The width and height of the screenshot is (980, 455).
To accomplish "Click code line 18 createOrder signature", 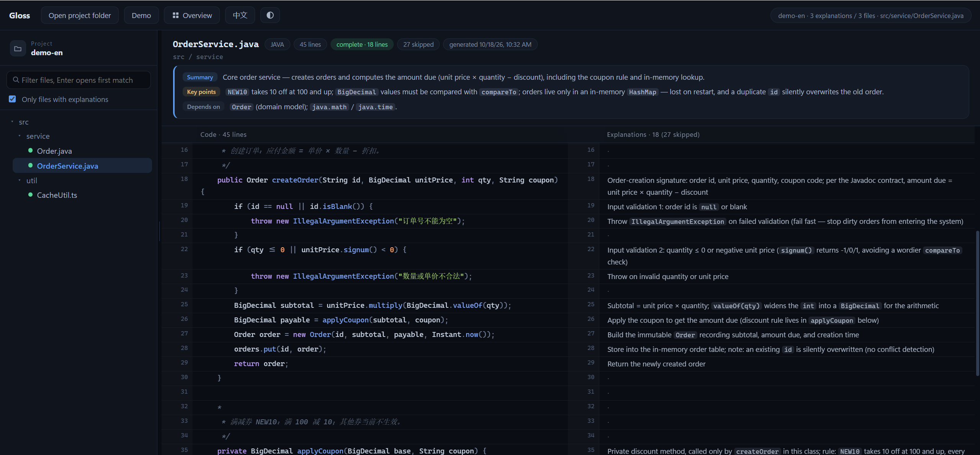I will click(x=380, y=186).
